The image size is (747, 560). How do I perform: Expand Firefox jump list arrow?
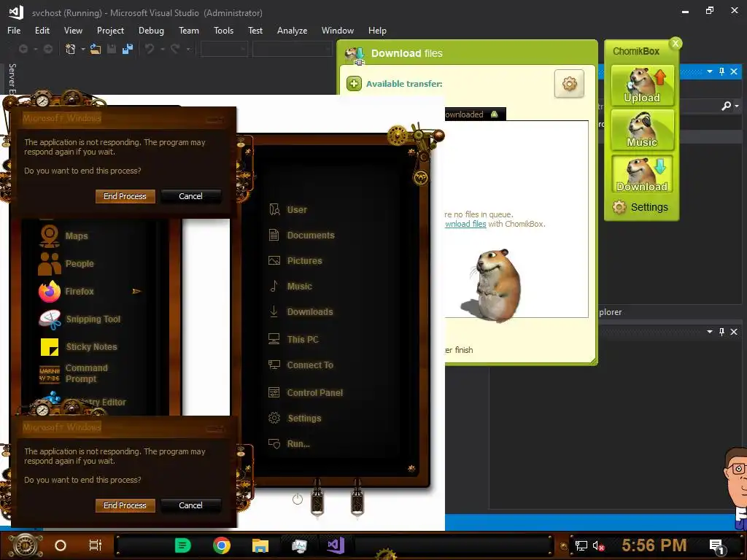pos(136,291)
